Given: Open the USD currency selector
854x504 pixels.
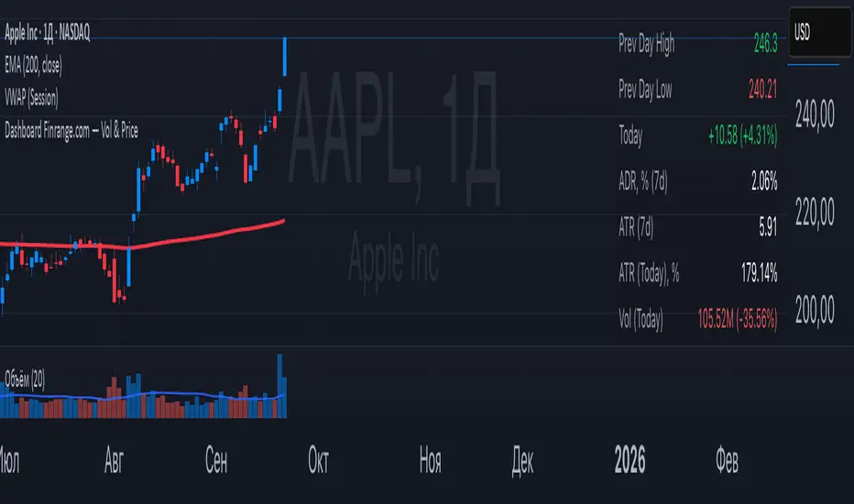Looking at the screenshot, I should pos(820,32).
